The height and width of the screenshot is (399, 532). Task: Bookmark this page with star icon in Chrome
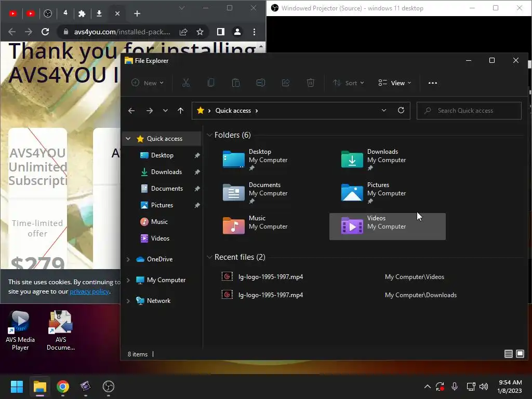point(200,32)
